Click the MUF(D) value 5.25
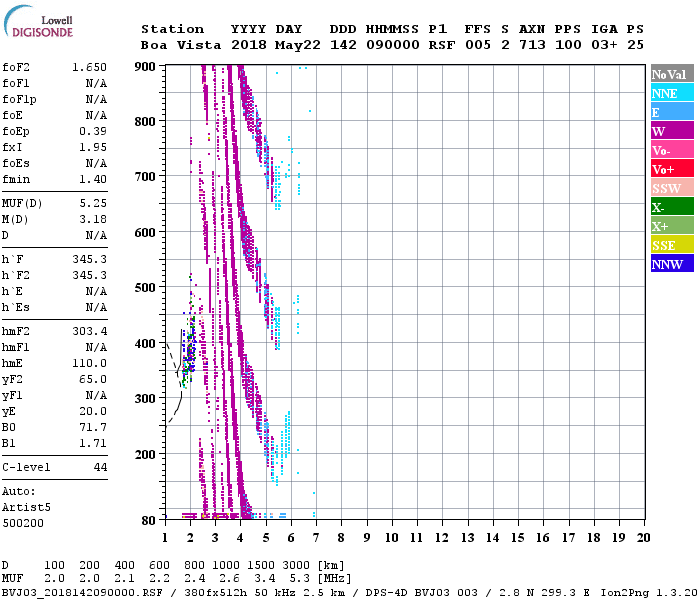Image resolution: width=700 pixels, height=600 pixels. (93, 203)
